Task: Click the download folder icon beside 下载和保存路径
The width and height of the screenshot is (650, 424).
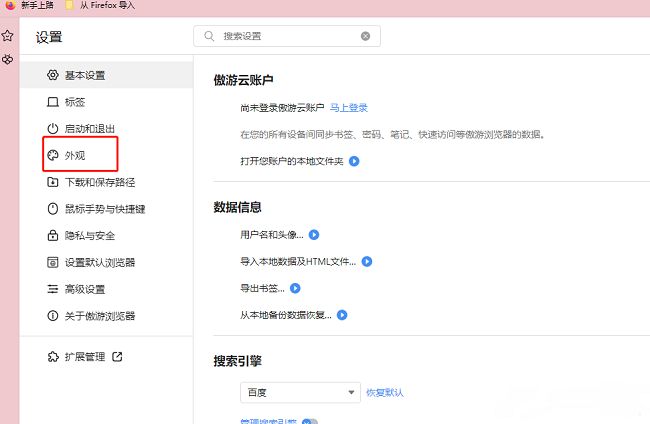Action: coord(53,182)
